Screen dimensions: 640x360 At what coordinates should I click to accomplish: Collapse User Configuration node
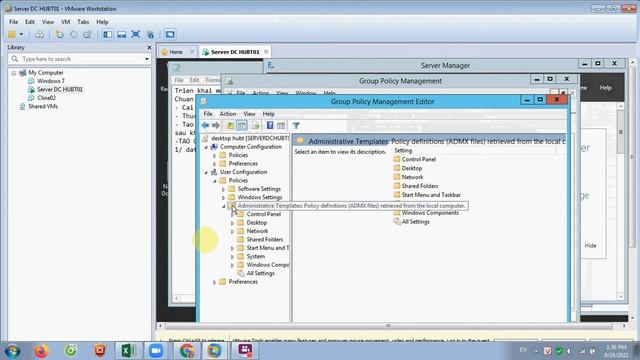pos(206,172)
